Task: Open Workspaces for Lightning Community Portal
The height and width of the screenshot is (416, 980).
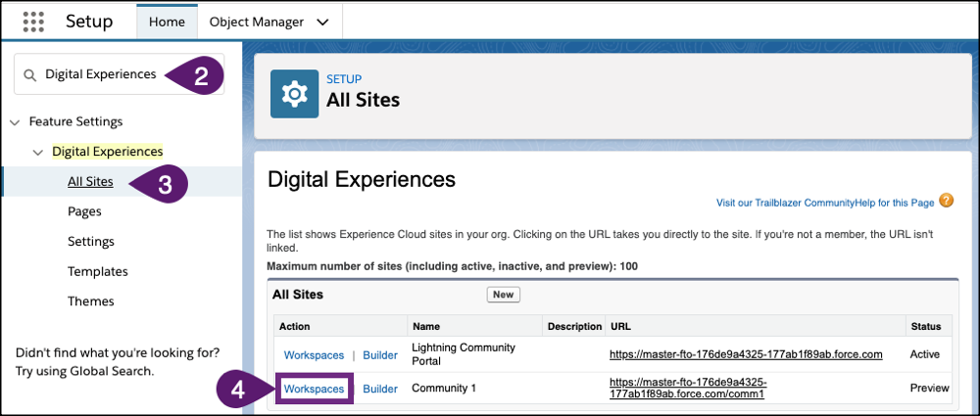Action: tap(314, 354)
